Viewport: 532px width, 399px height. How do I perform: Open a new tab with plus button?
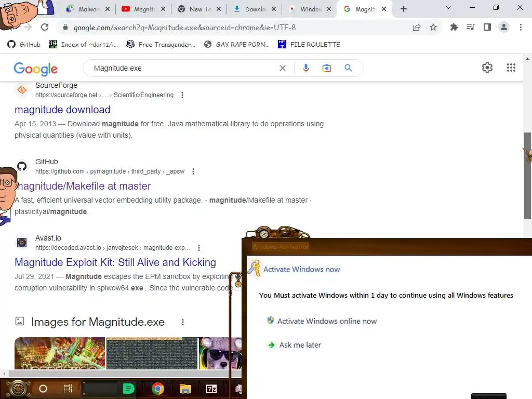pos(403,9)
